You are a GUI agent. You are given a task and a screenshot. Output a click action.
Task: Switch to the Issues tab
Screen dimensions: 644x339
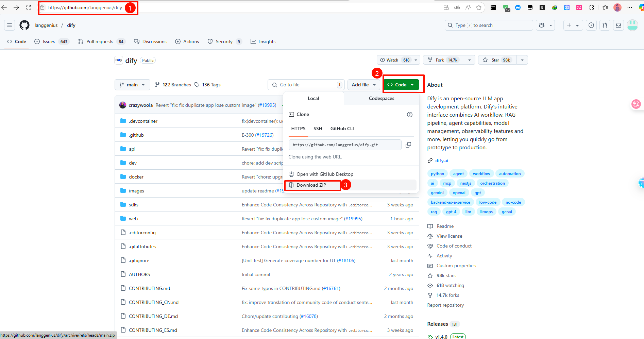51,41
